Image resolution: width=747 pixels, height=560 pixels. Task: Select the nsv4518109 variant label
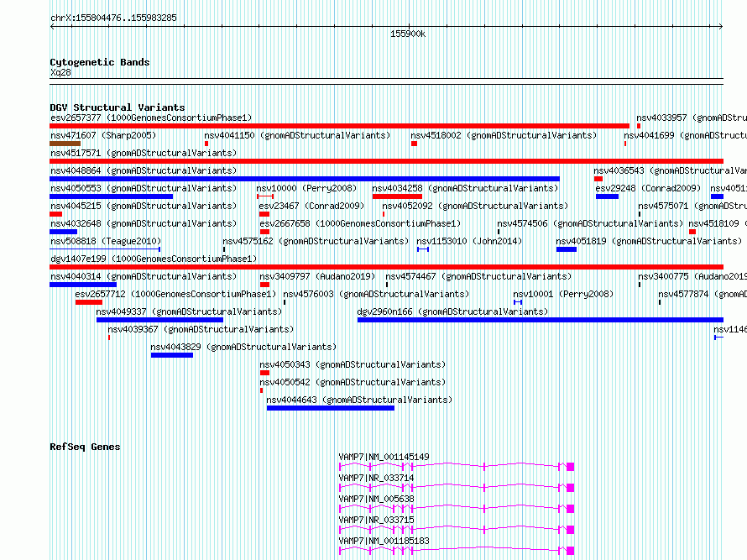click(718, 223)
